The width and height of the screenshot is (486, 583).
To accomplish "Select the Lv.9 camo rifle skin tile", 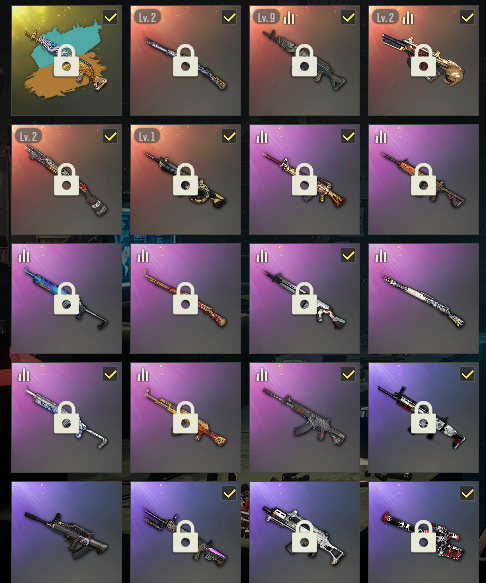I will [304, 60].
